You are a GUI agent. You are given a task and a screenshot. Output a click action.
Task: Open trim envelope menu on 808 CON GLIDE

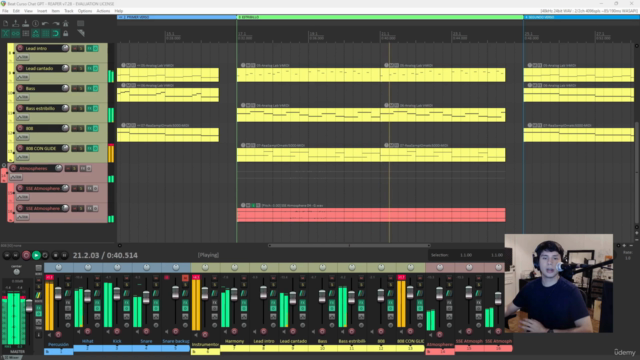22,157
